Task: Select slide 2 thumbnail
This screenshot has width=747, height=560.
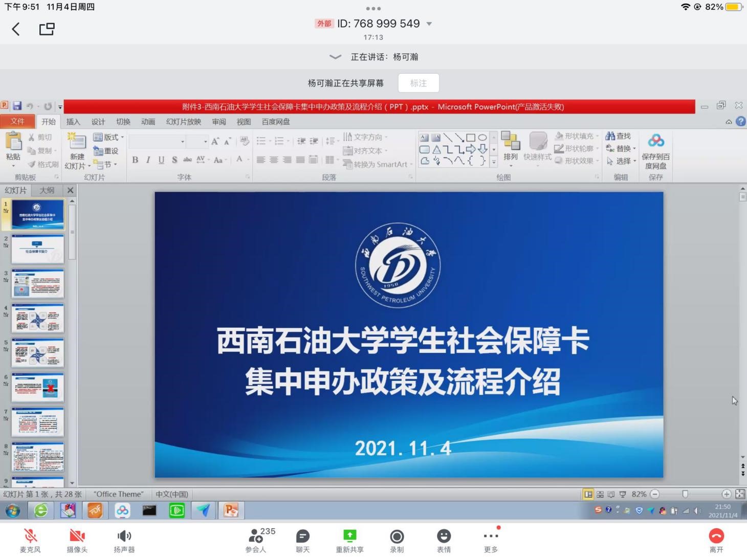Action: [38, 250]
